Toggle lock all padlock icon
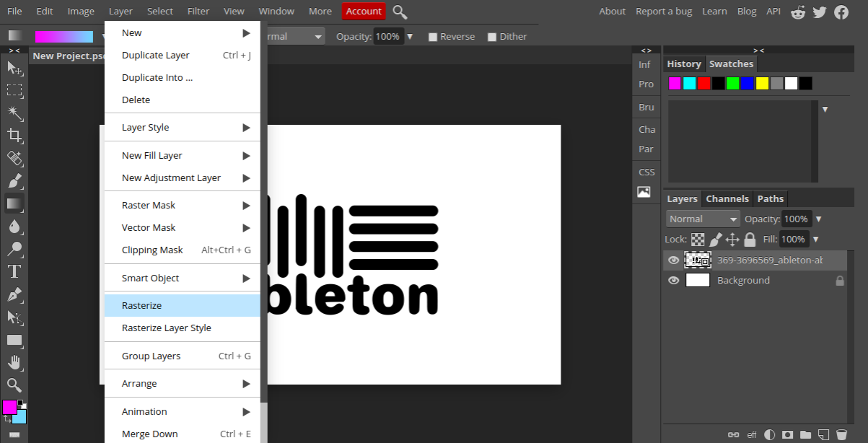 point(750,239)
